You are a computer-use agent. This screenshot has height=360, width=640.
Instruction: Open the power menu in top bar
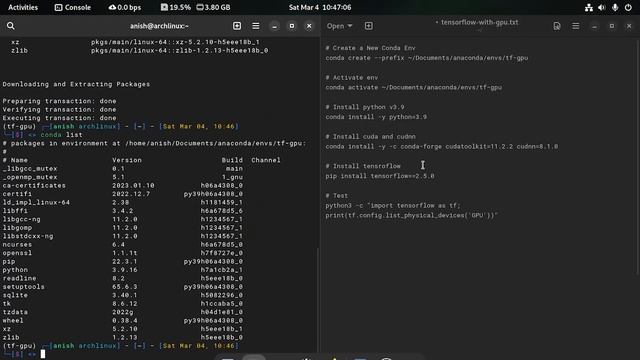[x=628, y=7]
